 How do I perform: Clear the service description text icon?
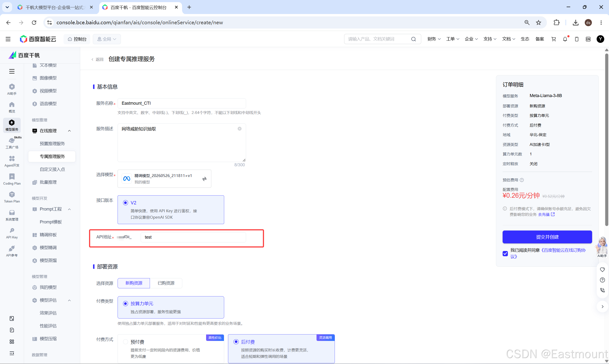click(x=239, y=129)
